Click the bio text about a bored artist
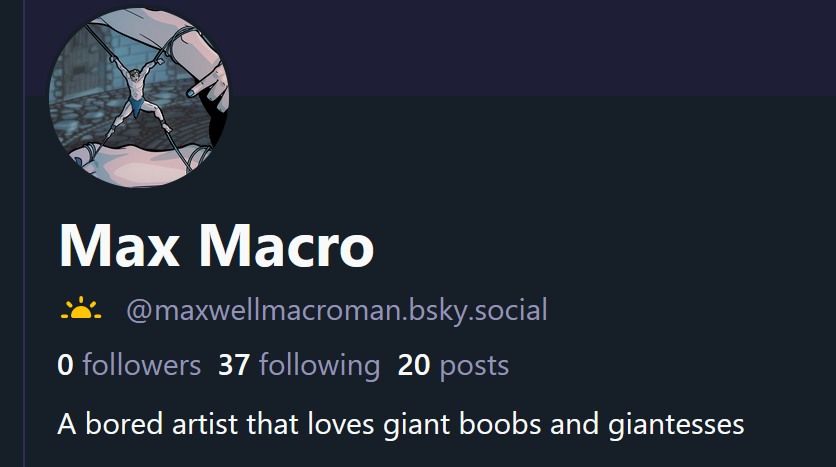 pos(400,425)
